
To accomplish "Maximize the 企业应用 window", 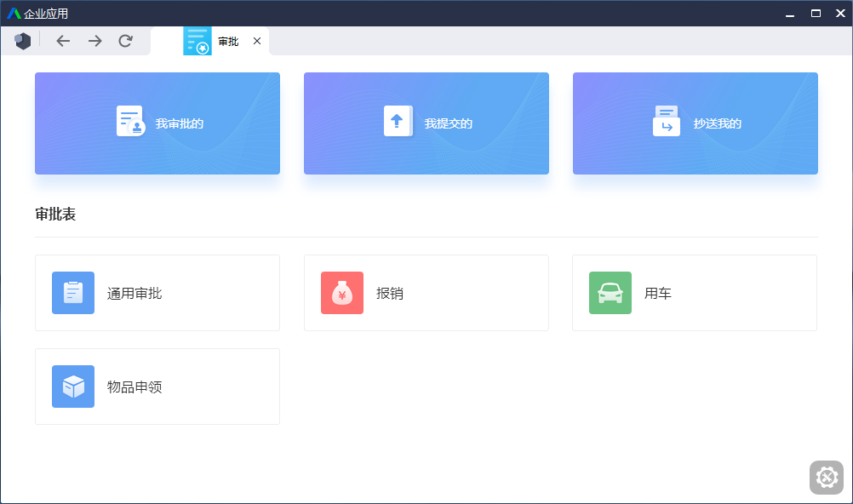I will [816, 14].
